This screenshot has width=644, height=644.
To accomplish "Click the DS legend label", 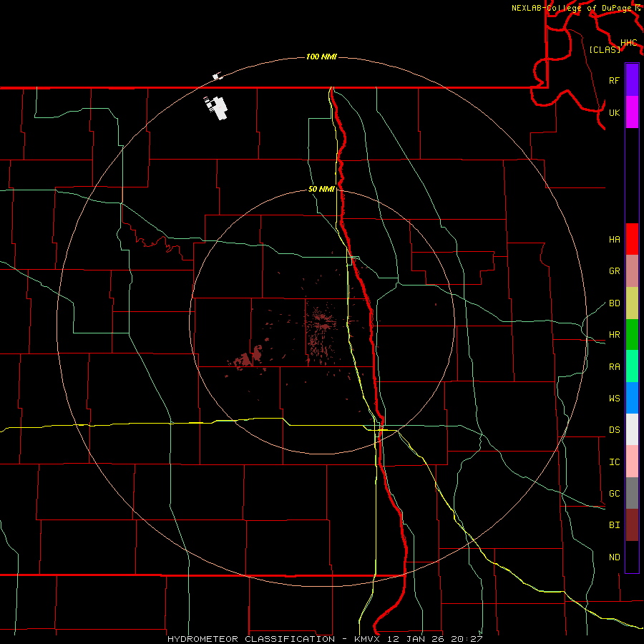I will (614, 430).
